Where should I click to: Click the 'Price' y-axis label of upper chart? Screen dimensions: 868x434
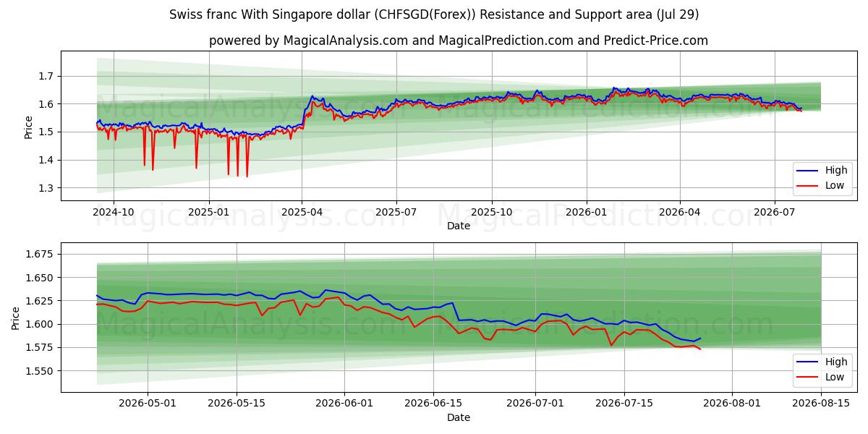pyautogui.click(x=28, y=127)
